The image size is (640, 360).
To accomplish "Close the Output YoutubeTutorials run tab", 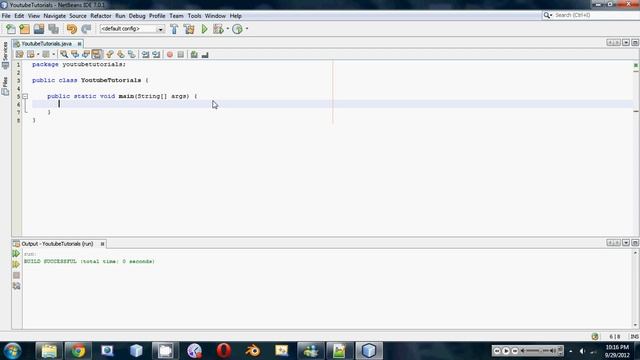I will point(102,244).
